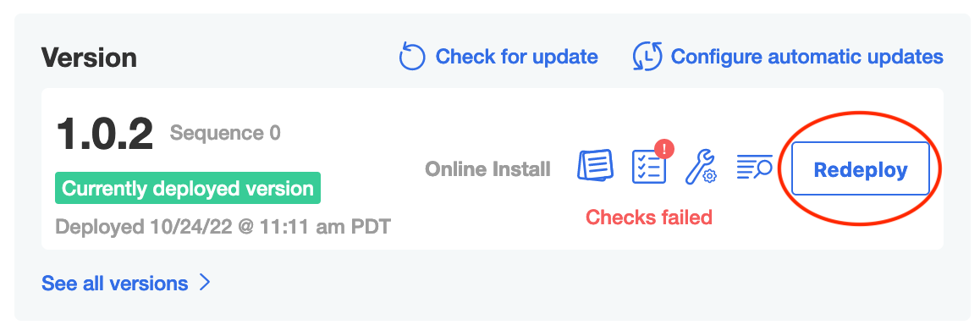This screenshot has width=980, height=325.
Task: Click the Deployed 10/24/22 timestamp text
Action: tap(223, 226)
